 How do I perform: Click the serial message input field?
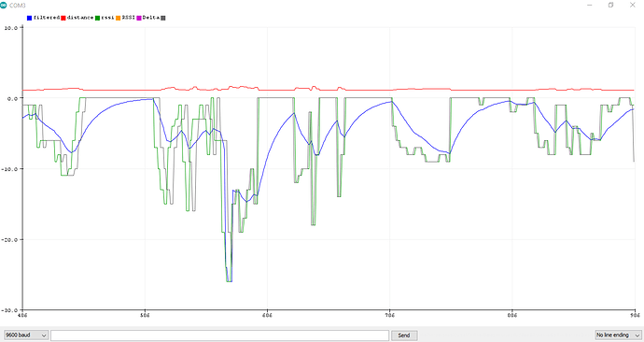[x=219, y=335]
